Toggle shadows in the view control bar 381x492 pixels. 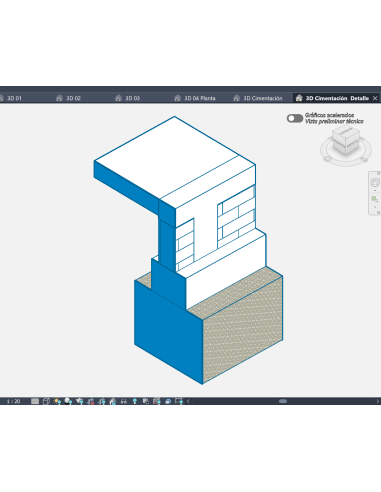point(68,401)
